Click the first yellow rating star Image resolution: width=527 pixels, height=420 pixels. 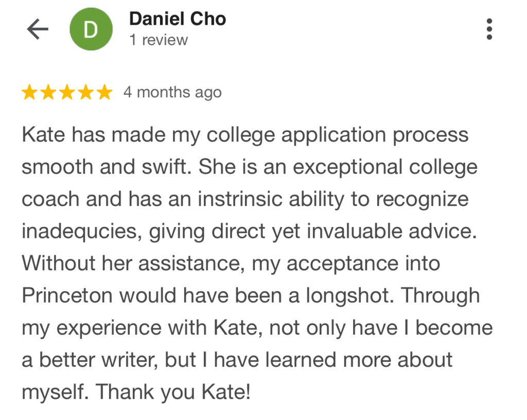pos(29,93)
